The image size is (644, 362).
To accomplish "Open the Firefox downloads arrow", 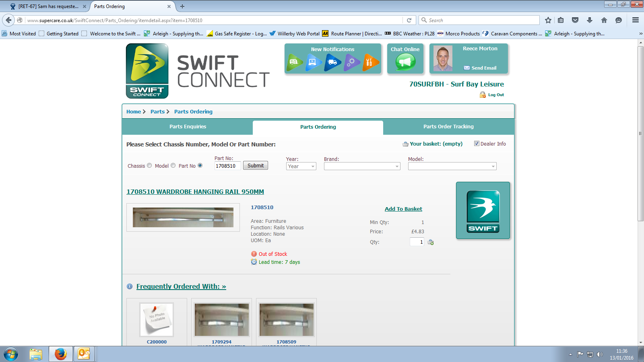I will point(590,20).
